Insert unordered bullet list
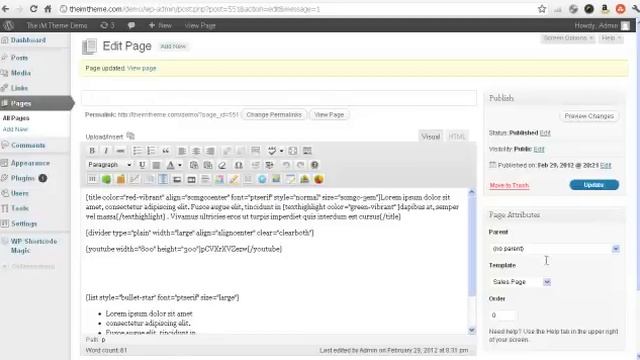This screenshot has width=640, height=360. click(137, 151)
